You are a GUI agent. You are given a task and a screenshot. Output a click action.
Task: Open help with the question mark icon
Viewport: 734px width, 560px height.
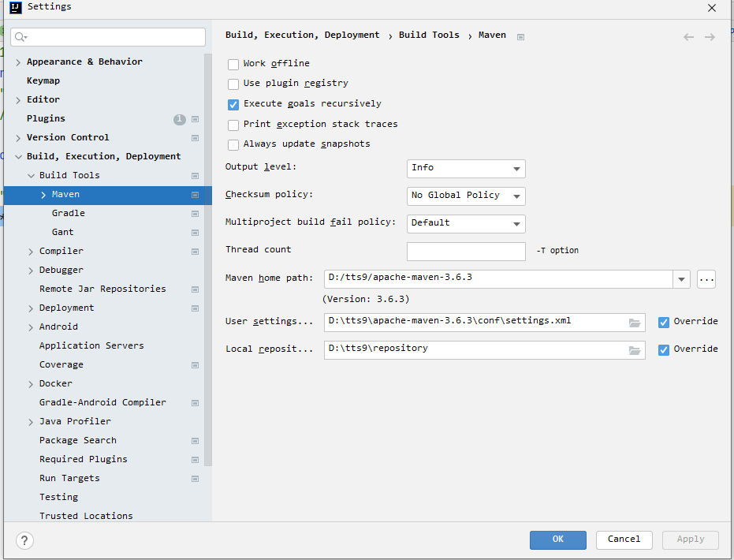(24, 540)
